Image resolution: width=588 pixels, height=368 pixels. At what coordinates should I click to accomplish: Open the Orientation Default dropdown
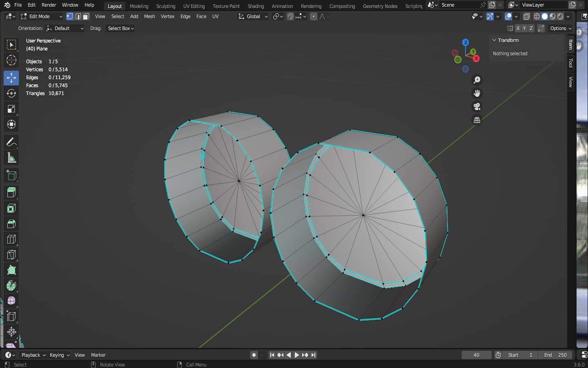[65, 28]
